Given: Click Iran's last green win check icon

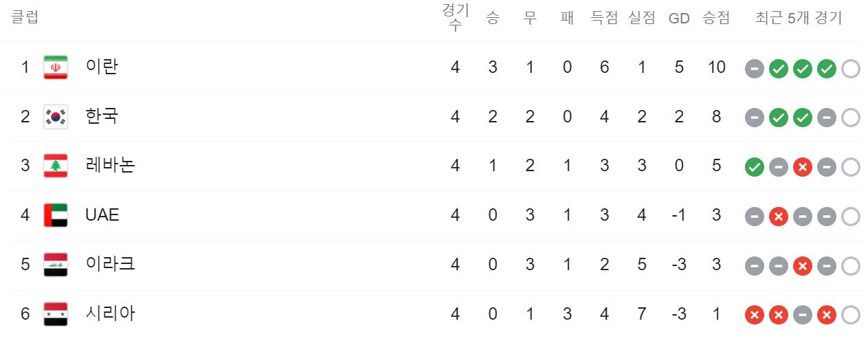Looking at the screenshot, I should click(x=827, y=69).
